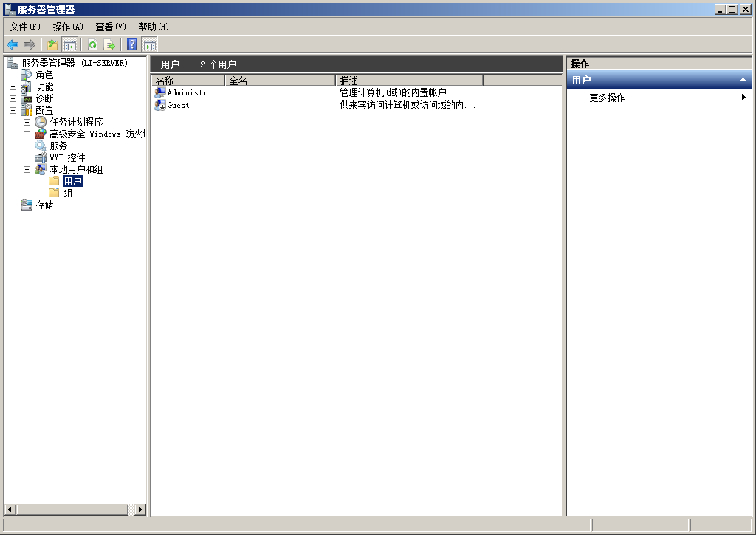Collapse the 配置 tree node
The image size is (756, 535).
click(13, 110)
